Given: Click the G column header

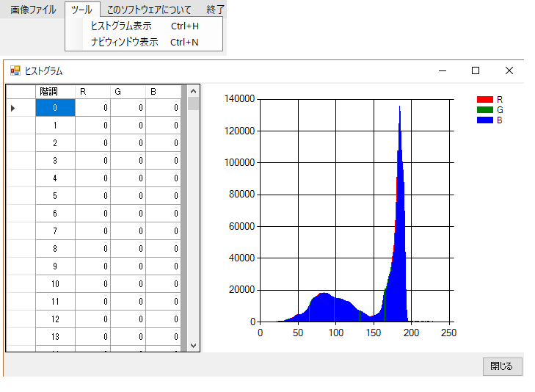Looking at the screenshot, I should pyautogui.click(x=128, y=91).
